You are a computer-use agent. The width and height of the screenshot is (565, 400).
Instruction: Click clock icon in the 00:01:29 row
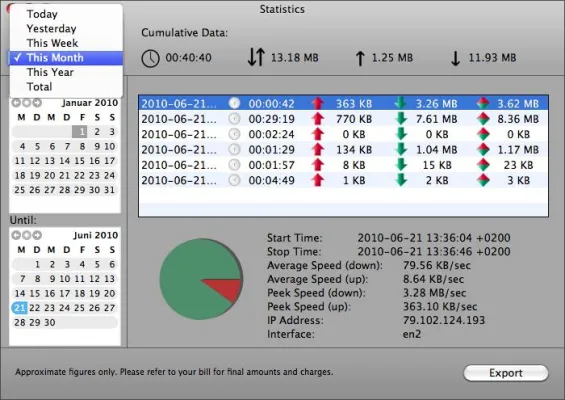[x=234, y=150]
